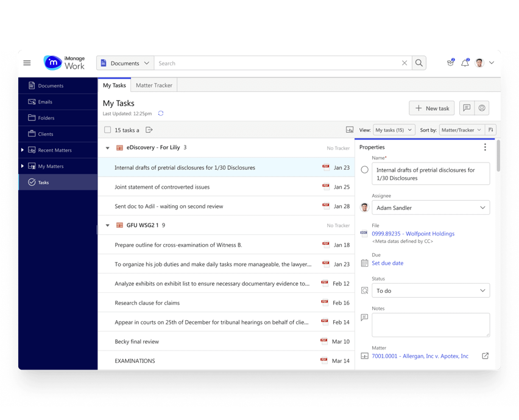The height and width of the screenshot is (420, 519).
Task: Go to Folders in the sidebar
Action: 58,117
